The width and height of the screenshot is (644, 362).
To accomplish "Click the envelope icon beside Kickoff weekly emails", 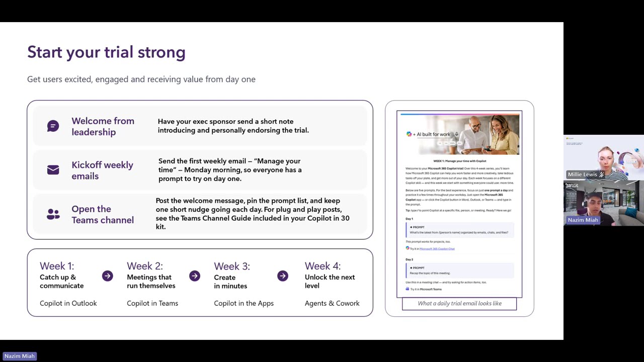I will [x=53, y=170].
